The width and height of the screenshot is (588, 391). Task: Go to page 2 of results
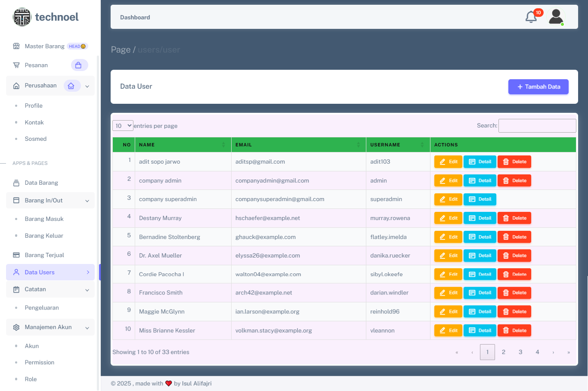click(x=504, y=352)
